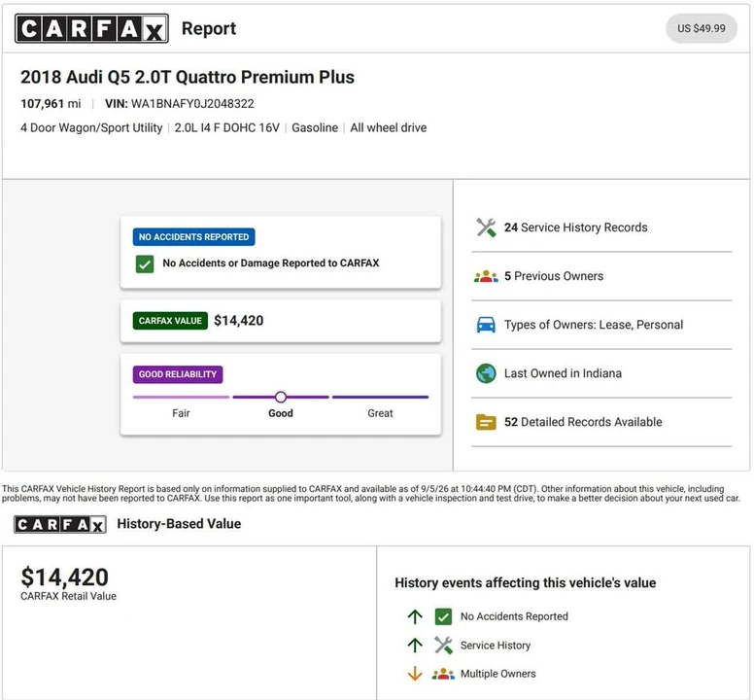754x700 pixels.
Task: Click the No Accidents Reported history event text
Action: point(514,616)
